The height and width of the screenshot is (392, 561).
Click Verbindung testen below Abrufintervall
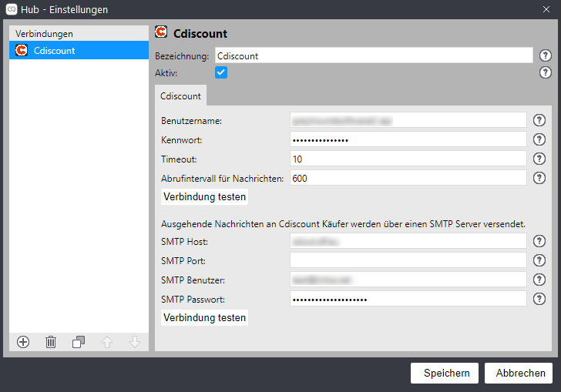tap(205, 196)
